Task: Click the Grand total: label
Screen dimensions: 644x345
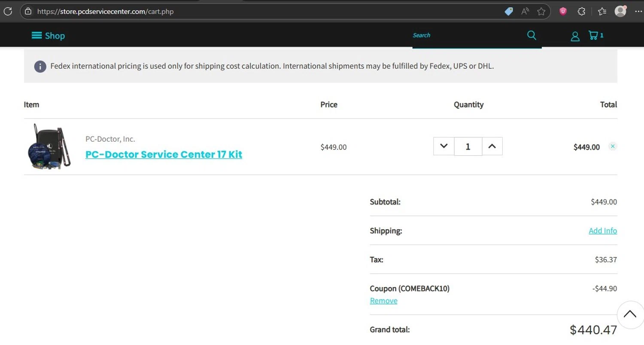Action: click(390, 330)
